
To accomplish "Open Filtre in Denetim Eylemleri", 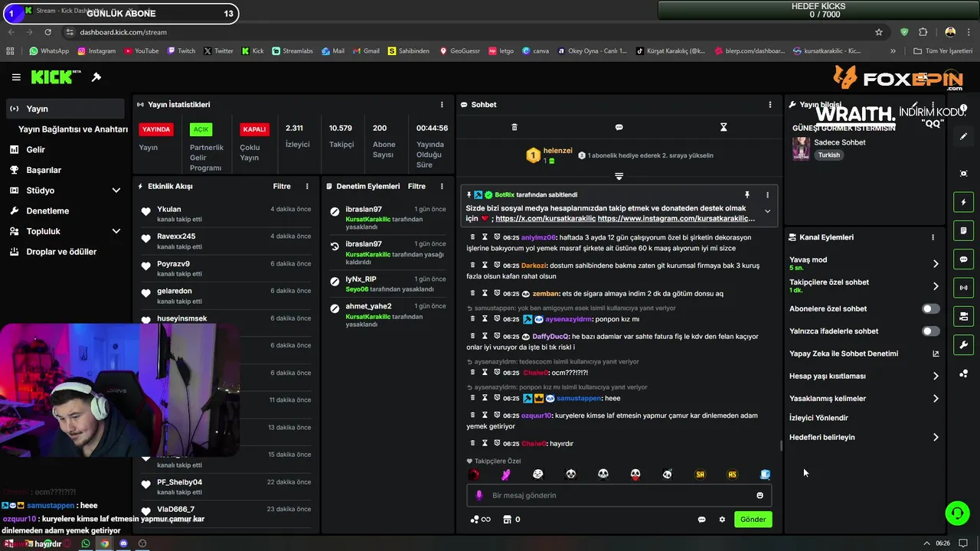I will coord(416,187).
